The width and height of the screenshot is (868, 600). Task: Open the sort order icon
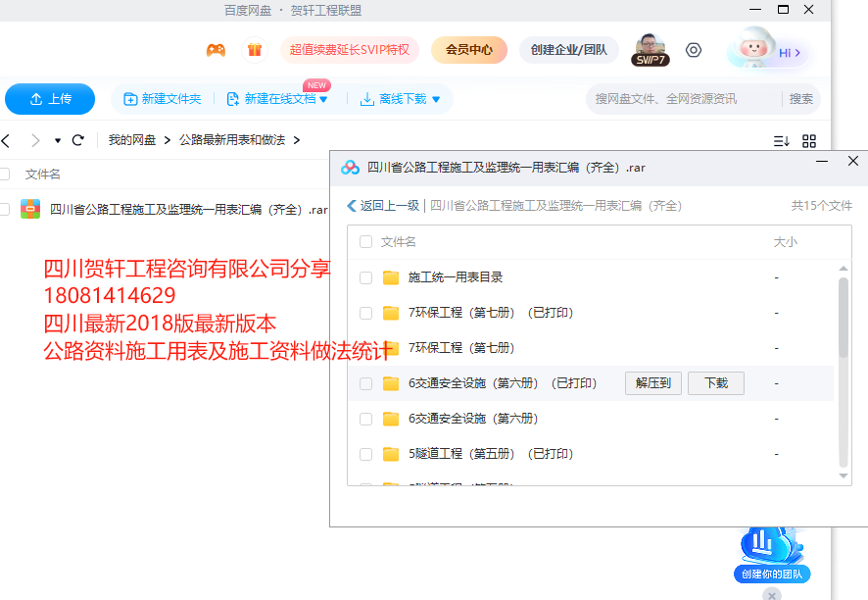click(781, 141)
